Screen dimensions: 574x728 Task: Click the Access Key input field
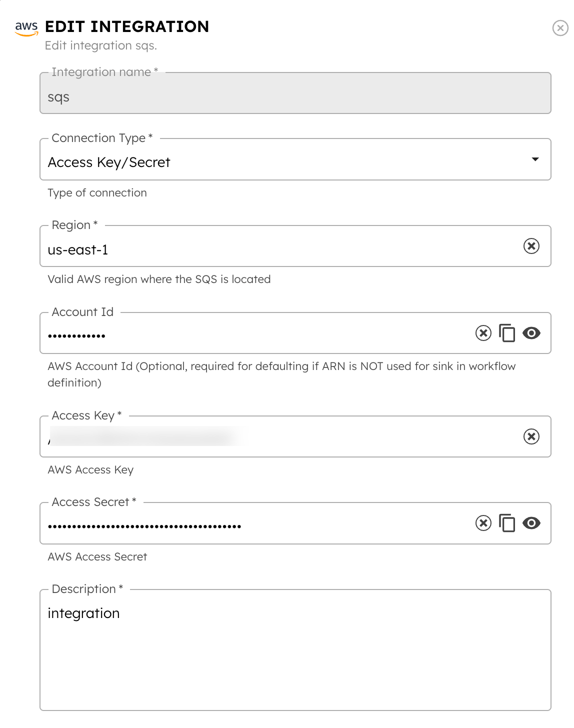200,440
